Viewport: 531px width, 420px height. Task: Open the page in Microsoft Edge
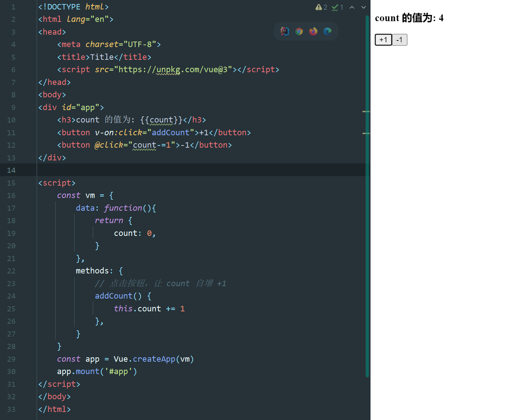[x=327, y=31]
